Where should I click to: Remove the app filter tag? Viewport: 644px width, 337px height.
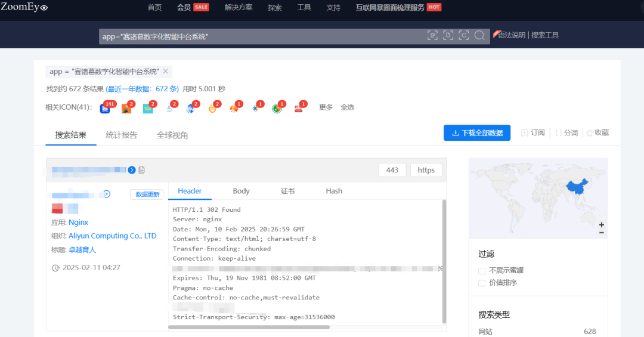[166, 71]
